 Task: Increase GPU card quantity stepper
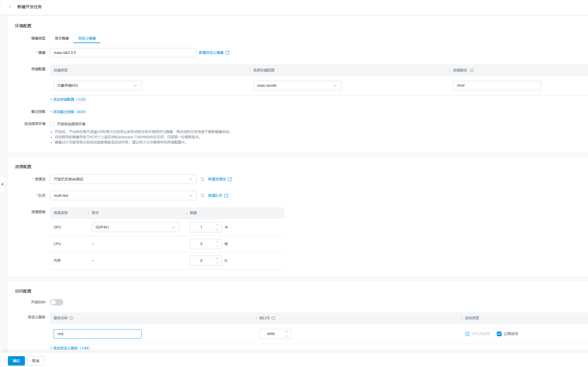pyautogui.click(x=217, y=225)
